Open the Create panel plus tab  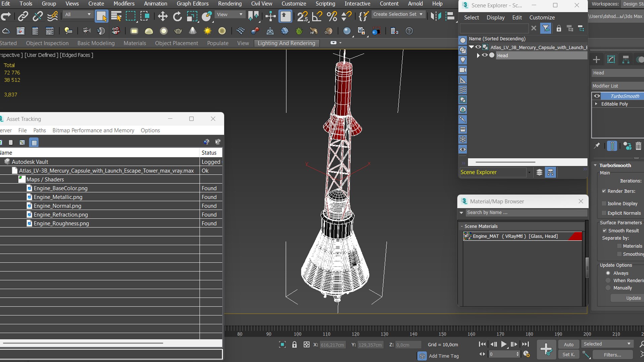point(596,60)
